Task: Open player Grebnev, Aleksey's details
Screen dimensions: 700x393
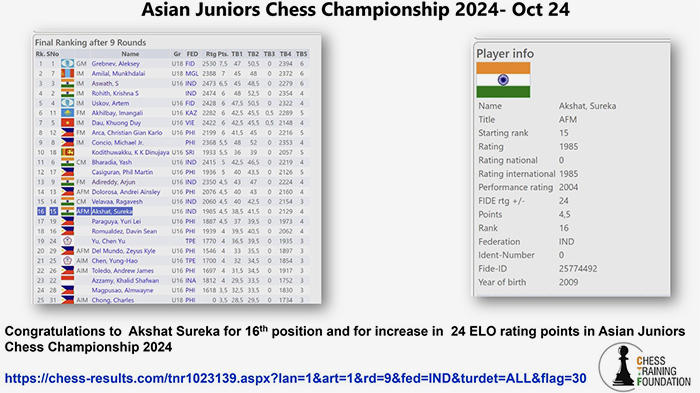Action: [x=116, y=64]
